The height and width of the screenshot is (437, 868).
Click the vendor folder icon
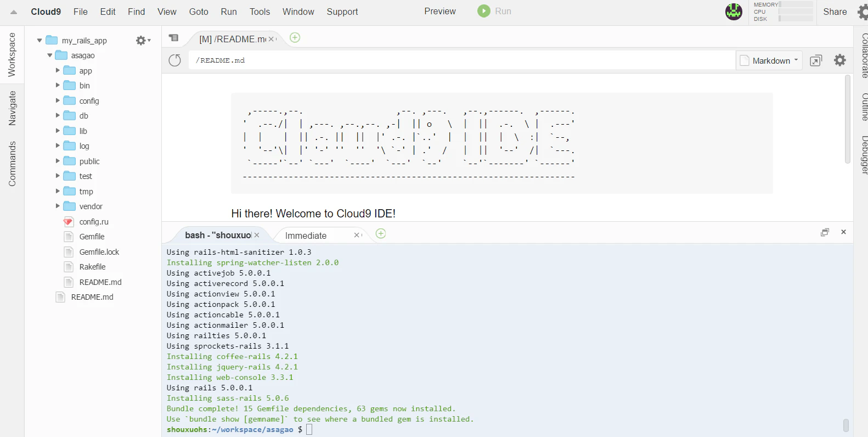coord(70,206)
